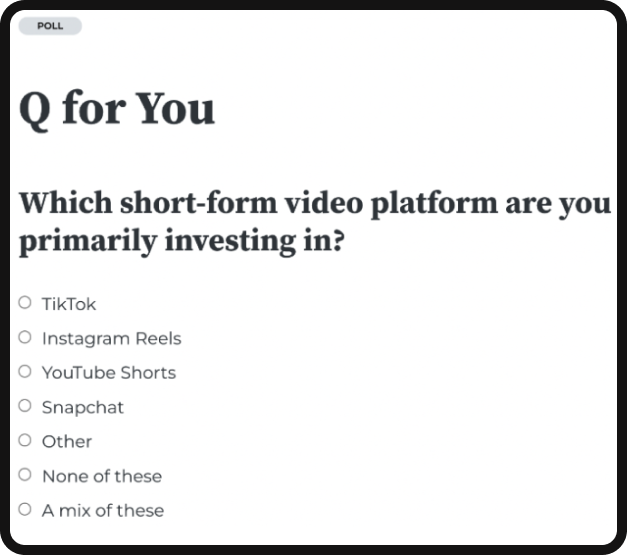The width and height of the screenshot is (627, 555).
Task: Choose the None of these radio circle
Action: pyautogui.click(x=25, y=475)
